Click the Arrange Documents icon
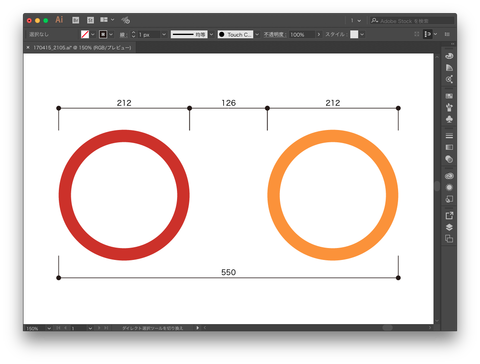This screenshot has width=480, height=364. [x=104, y=20]
